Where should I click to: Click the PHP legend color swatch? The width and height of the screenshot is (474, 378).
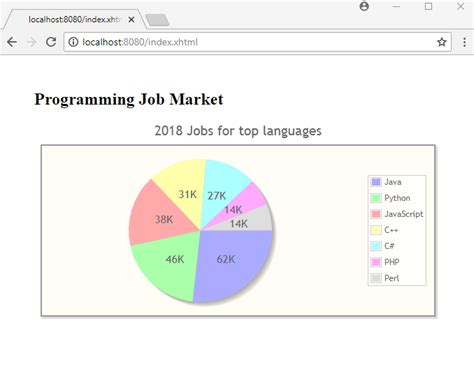[376, 262]
